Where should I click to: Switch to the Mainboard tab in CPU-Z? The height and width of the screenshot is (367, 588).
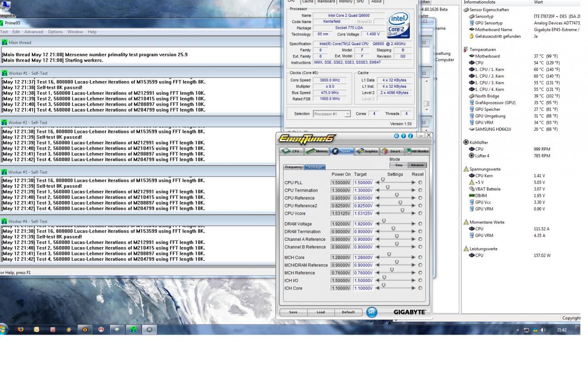[x=326, y=2]
